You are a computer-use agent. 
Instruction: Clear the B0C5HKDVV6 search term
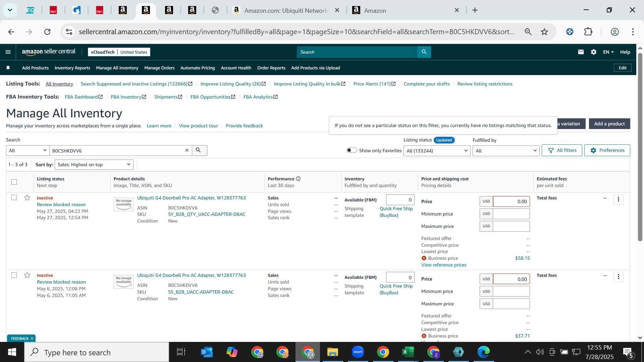coord(187,150)
